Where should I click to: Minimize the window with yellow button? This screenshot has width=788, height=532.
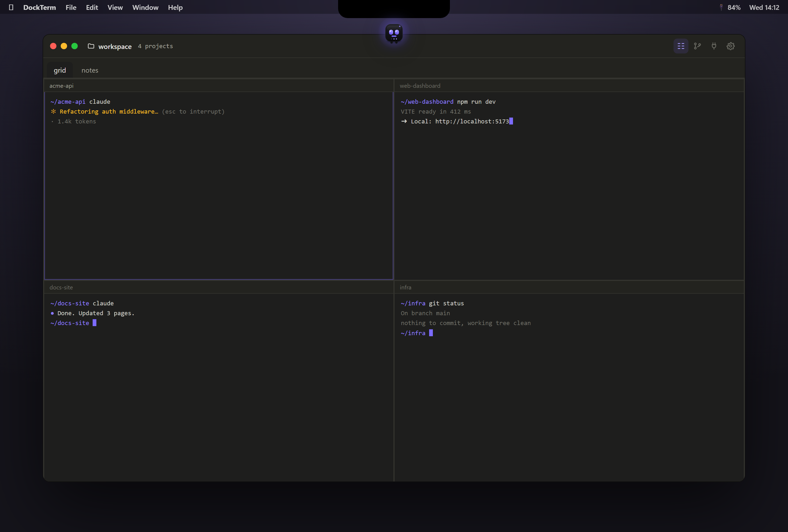(64, 46)
